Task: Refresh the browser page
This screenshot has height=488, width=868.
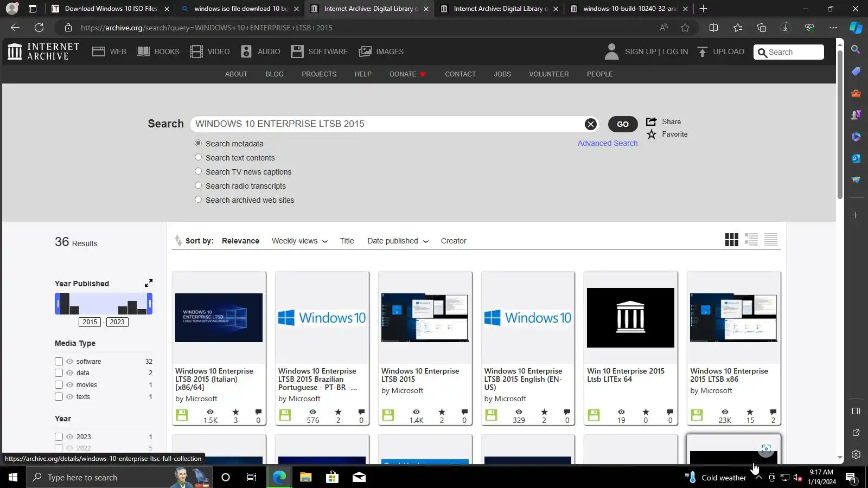Action: pyautogui.click(x=39, y=28)
